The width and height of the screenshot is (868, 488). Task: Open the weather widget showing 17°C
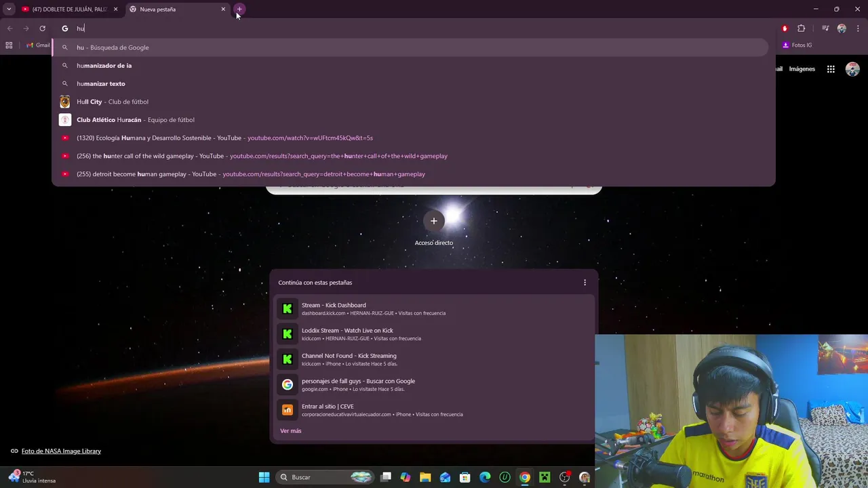pos(33,477)
